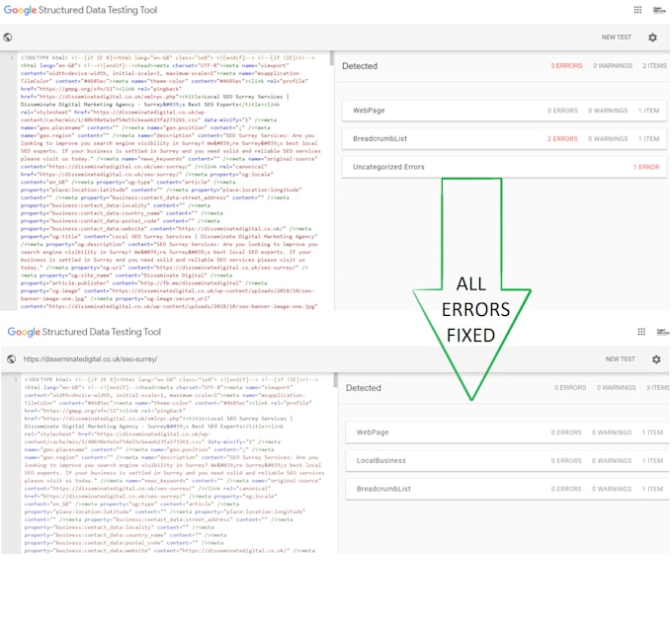Viewport: 672px width, 630px height.
Task: Expand WebPage row in upper results
Action: coord(504,111)
